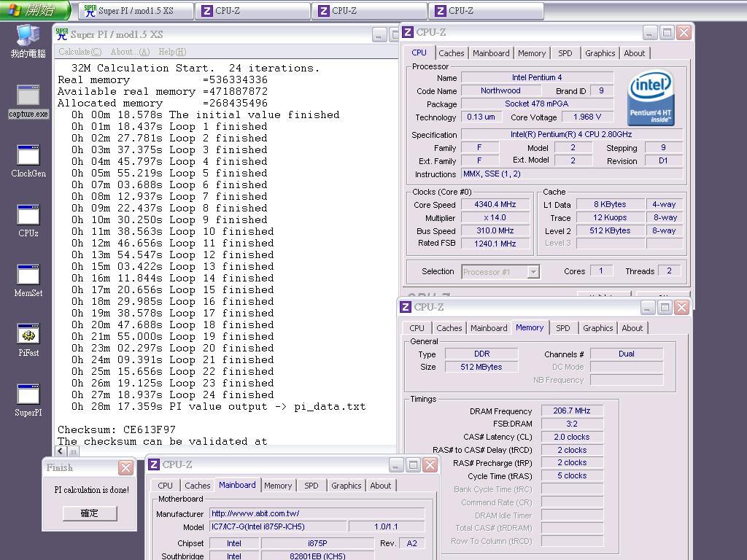Open the Caches tab in the top CPU-Z window
Viewport: 747px width, 560px height.
(x=451, y=53)
